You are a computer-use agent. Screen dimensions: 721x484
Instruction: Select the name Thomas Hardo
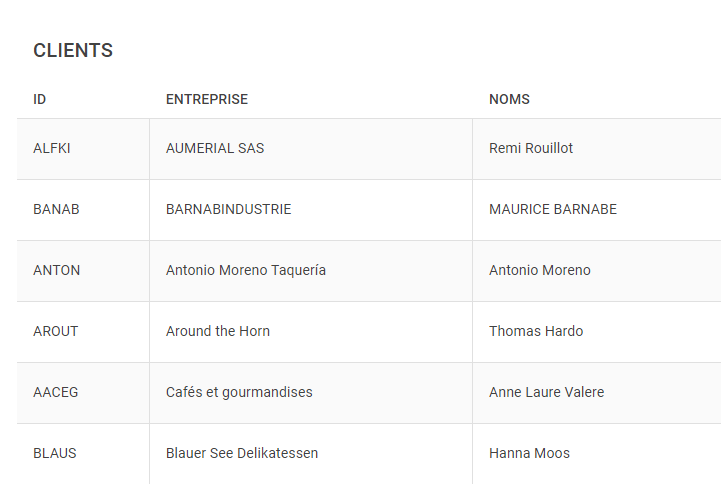click(x=536, y=331)
